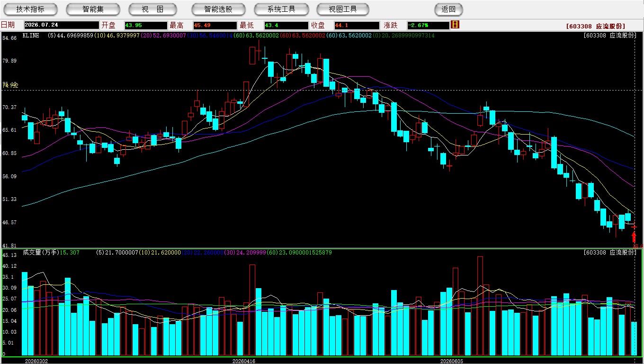Click the 最低 value 43.4 field
Viewport: 644px width, 364px height.
point(286,25)
